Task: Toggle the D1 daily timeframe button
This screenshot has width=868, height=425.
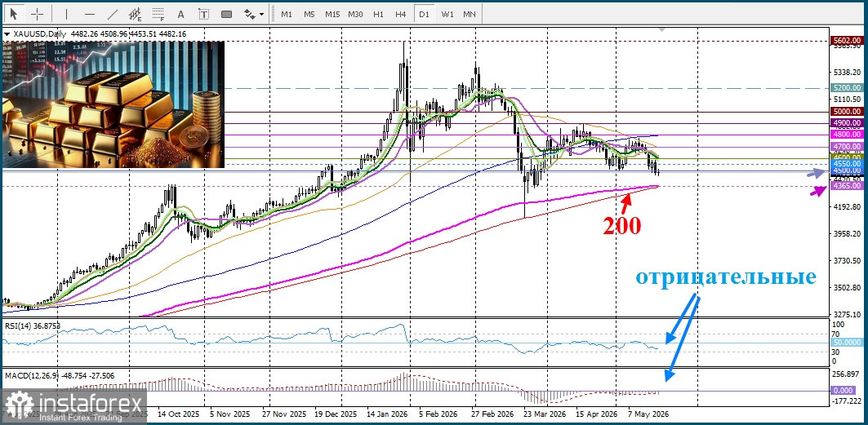Action: click(x=424, y=14)
